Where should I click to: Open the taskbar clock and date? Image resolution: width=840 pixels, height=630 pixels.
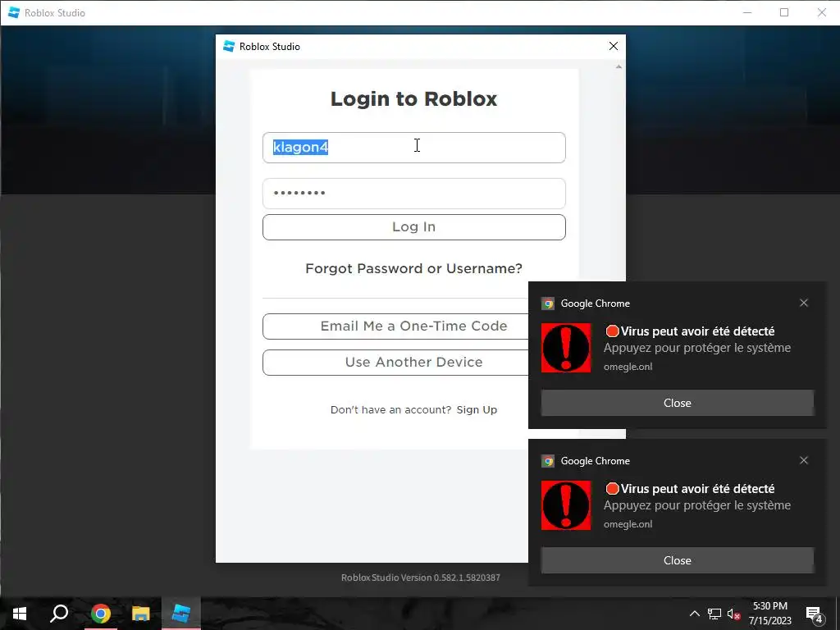coord(769,614)
